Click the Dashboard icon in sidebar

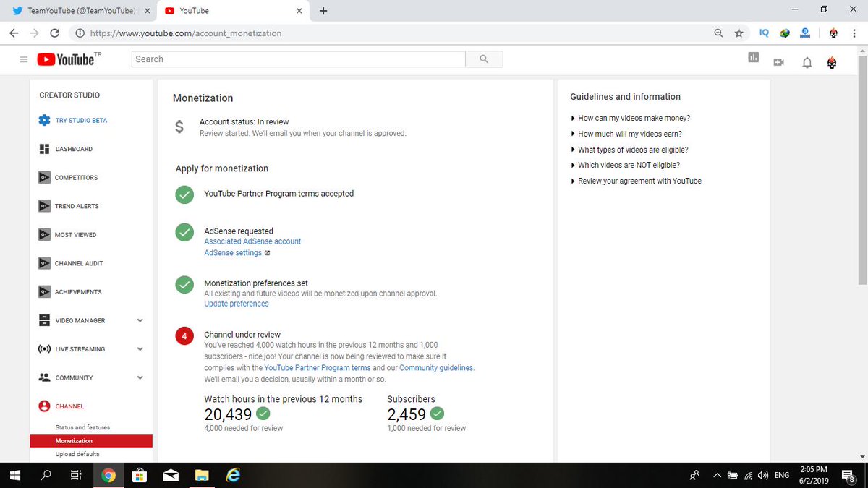(44, 149)
